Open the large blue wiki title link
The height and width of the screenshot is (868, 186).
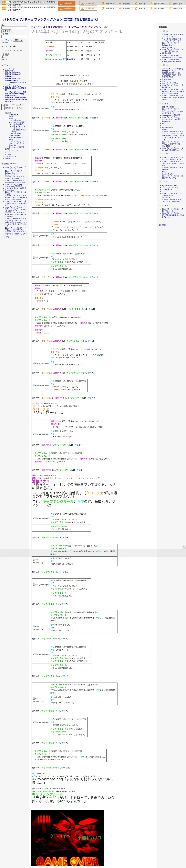click(50, 19)
